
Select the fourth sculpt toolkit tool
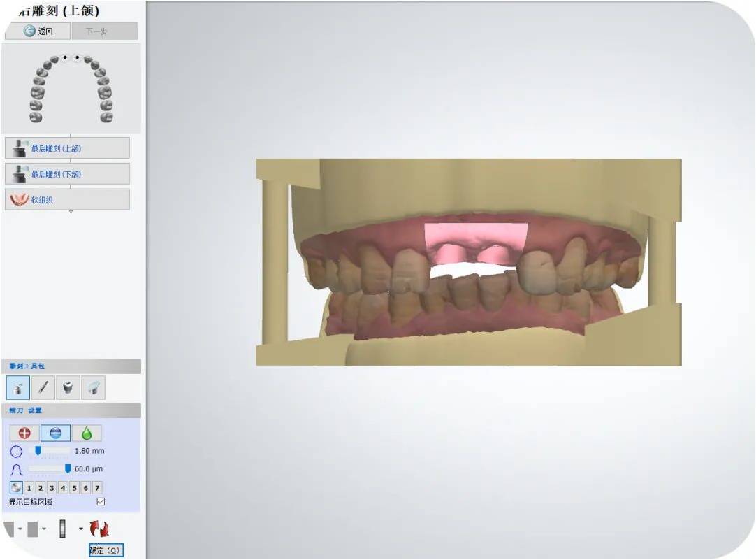(93, 387)
